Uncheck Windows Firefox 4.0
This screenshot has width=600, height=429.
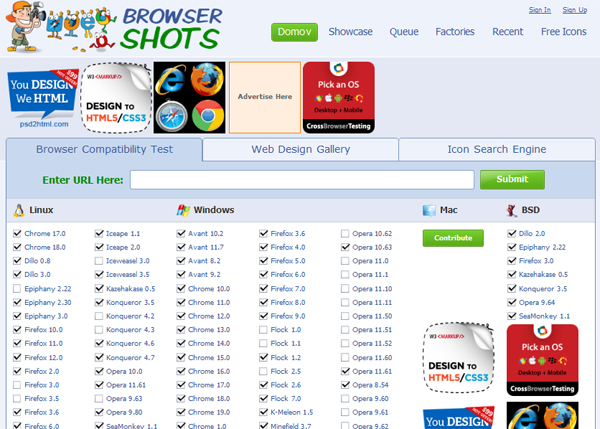coord(263,247)
